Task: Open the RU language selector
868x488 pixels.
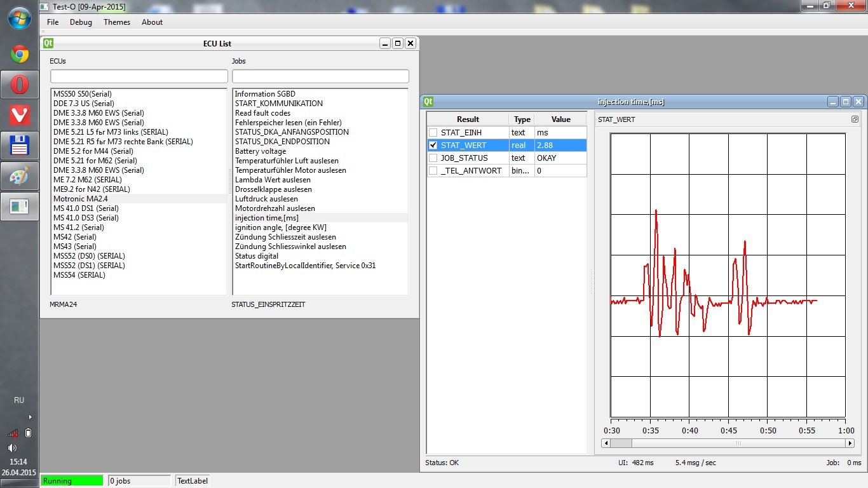Action: [19, 400]
